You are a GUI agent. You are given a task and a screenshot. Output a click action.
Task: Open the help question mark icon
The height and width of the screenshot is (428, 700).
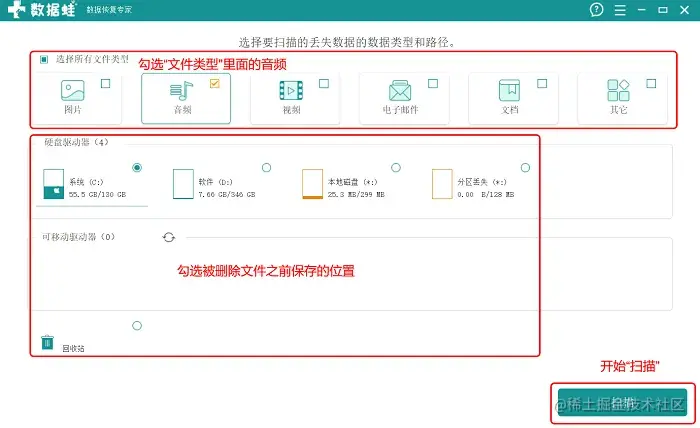coord(596,9)
